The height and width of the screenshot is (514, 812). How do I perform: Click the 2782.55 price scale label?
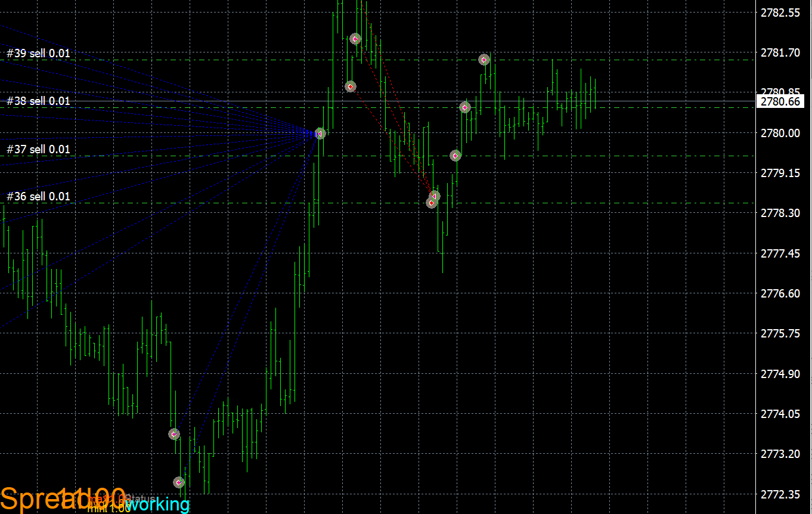coord(780,13)
